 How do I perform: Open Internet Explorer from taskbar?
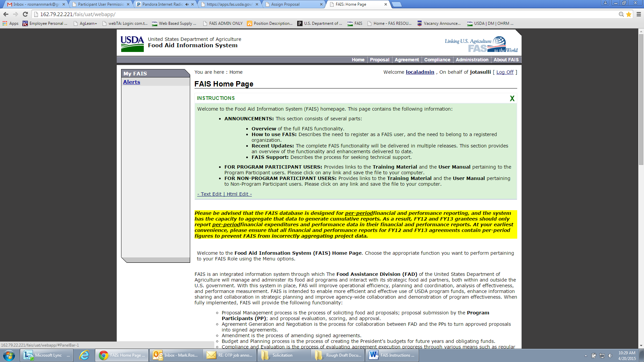tap(84, 355)
